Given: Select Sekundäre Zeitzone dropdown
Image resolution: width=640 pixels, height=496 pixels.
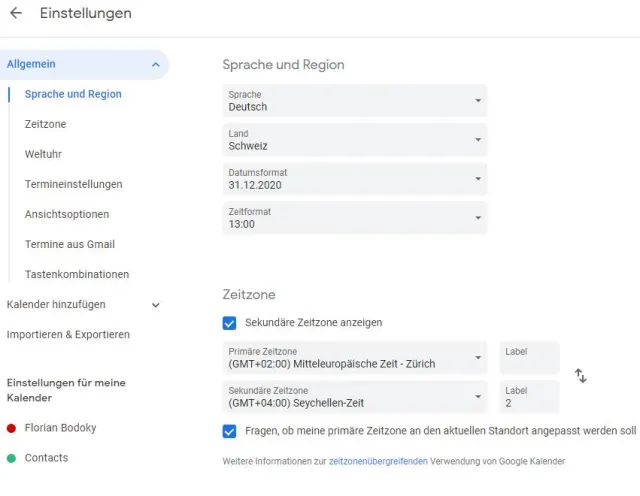Looking at the screenshot, I should tap(354, 397).
